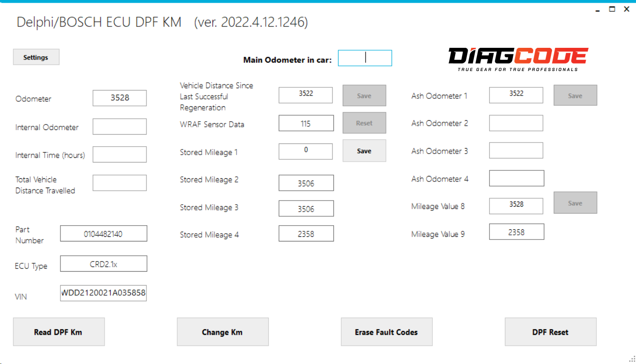Screen dimensions: 636x364
Task: Click the Total Vehicle Distance Travelled field
Action: 119,182
